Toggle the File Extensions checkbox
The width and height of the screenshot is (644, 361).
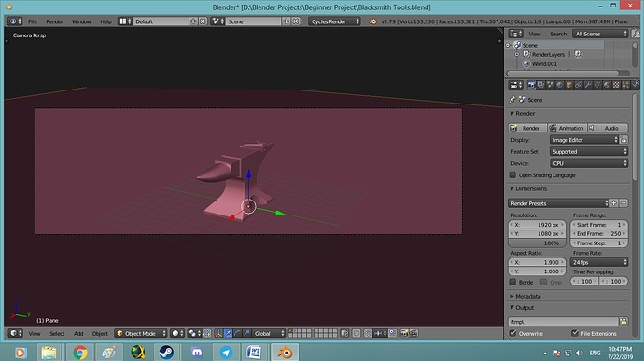(x=575, y=333)
